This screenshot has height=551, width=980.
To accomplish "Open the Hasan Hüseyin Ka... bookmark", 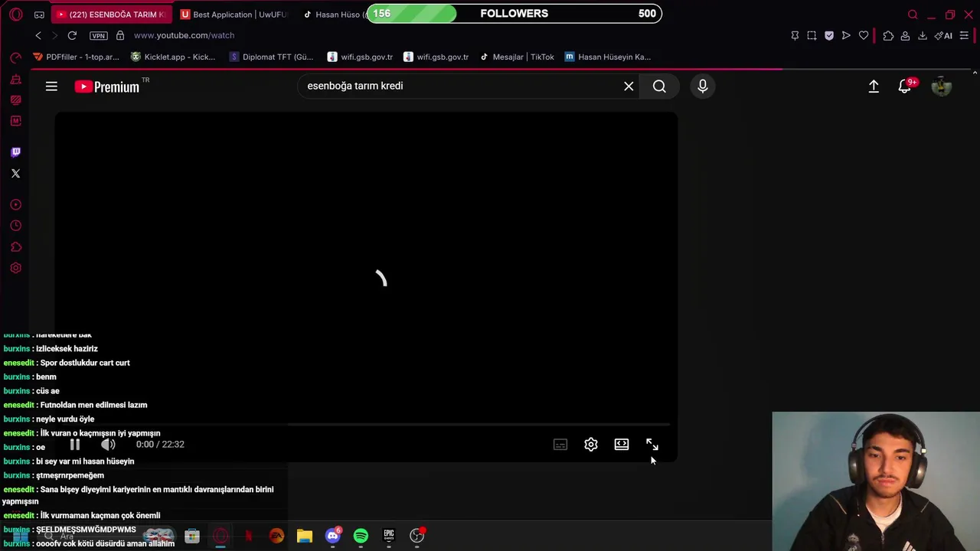I will point(608,57).
